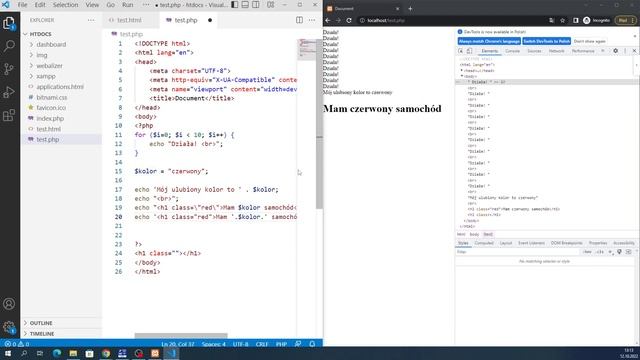Open DevTools more options kebab menu

coord(625,51)
